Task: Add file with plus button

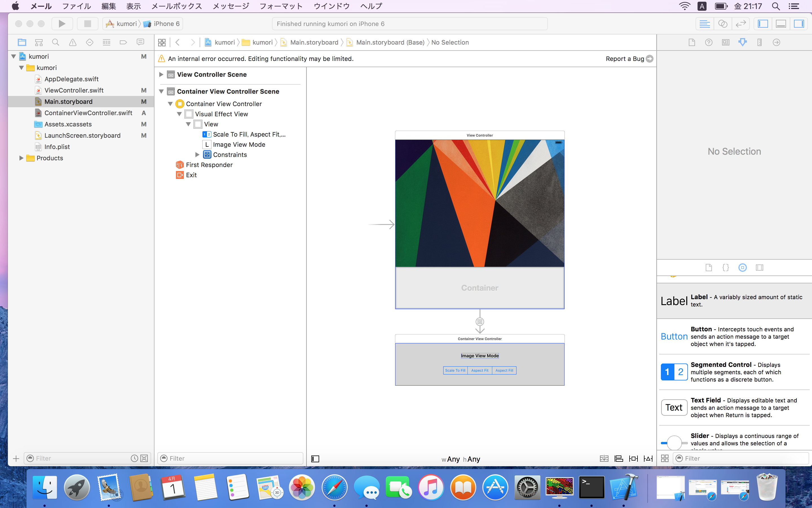Action: tap(16, 459)
